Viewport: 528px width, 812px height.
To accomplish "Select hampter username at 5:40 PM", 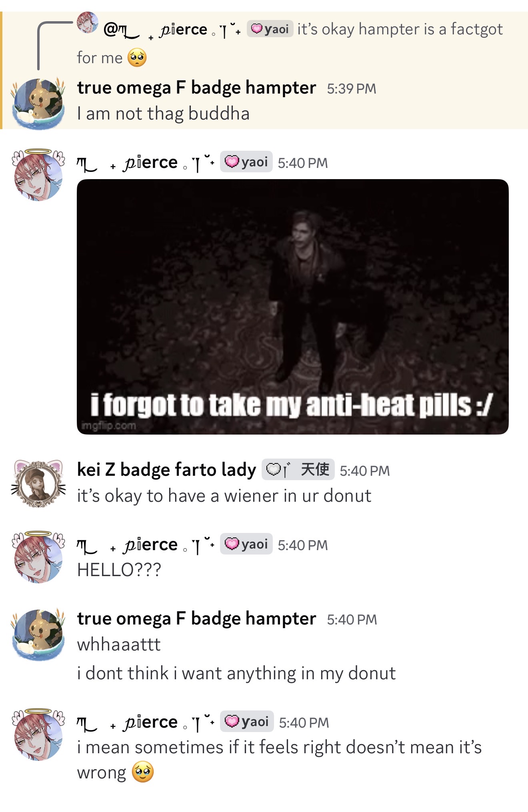I will tap(196, 618).
